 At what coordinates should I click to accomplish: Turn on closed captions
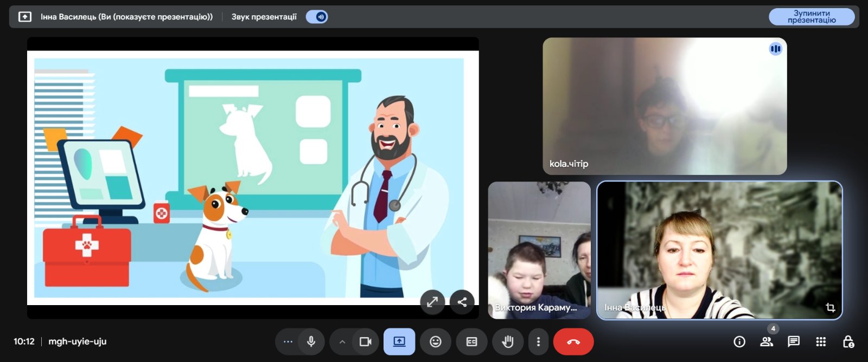point(472,342)
